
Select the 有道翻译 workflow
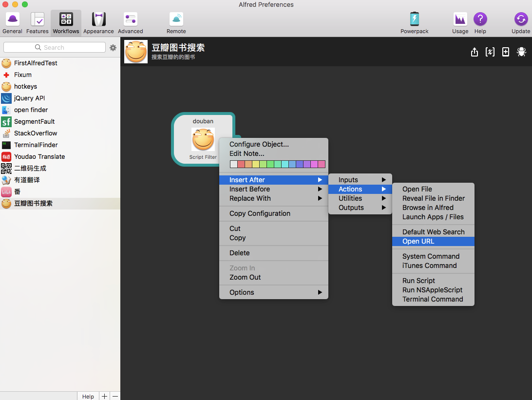[60, 180]
